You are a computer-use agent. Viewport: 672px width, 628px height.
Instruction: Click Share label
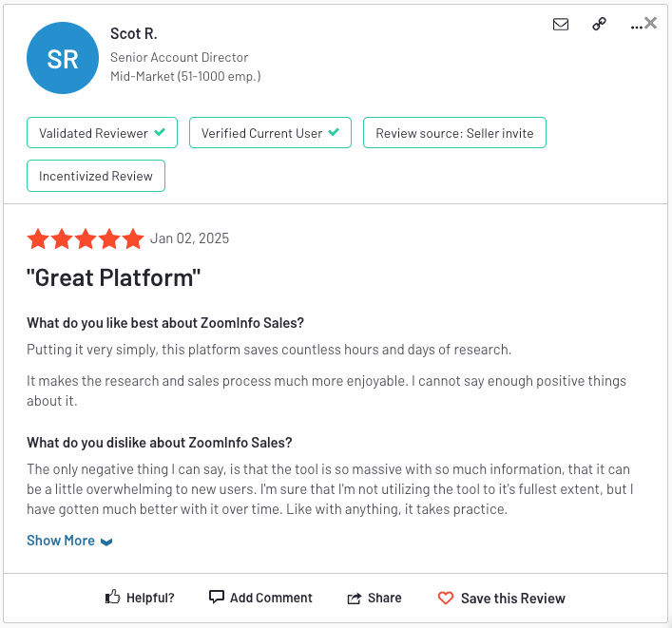[x=385, y=598]
